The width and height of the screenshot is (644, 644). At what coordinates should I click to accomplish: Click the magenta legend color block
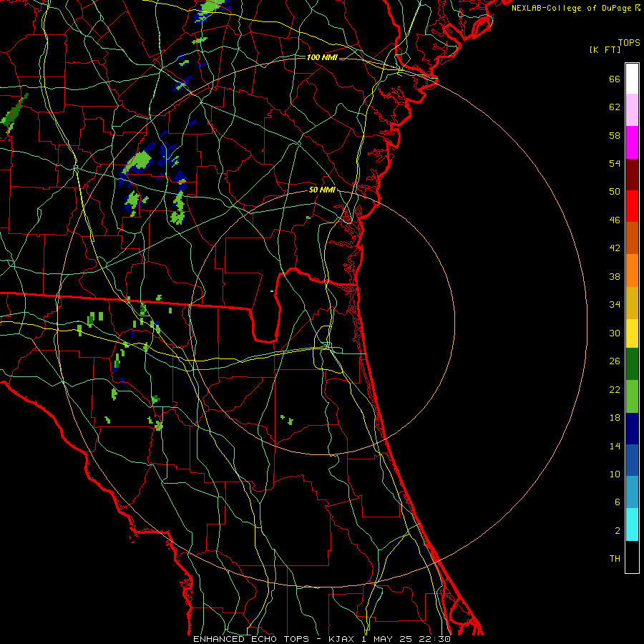632,142
